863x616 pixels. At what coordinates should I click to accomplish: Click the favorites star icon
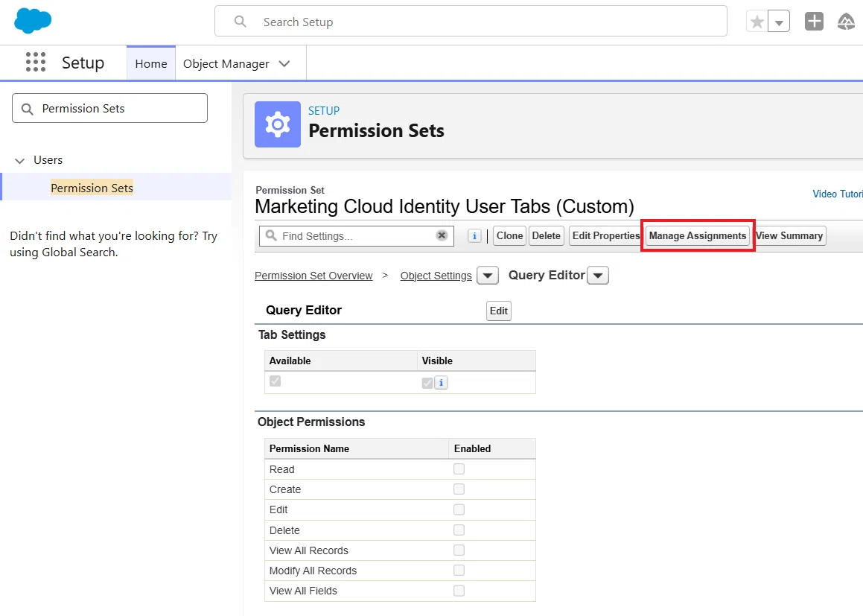pos(757,22)
